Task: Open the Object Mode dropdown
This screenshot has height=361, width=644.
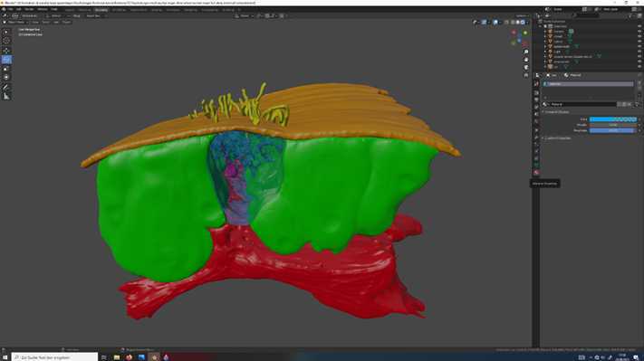Action: click(x=15, y=22)
